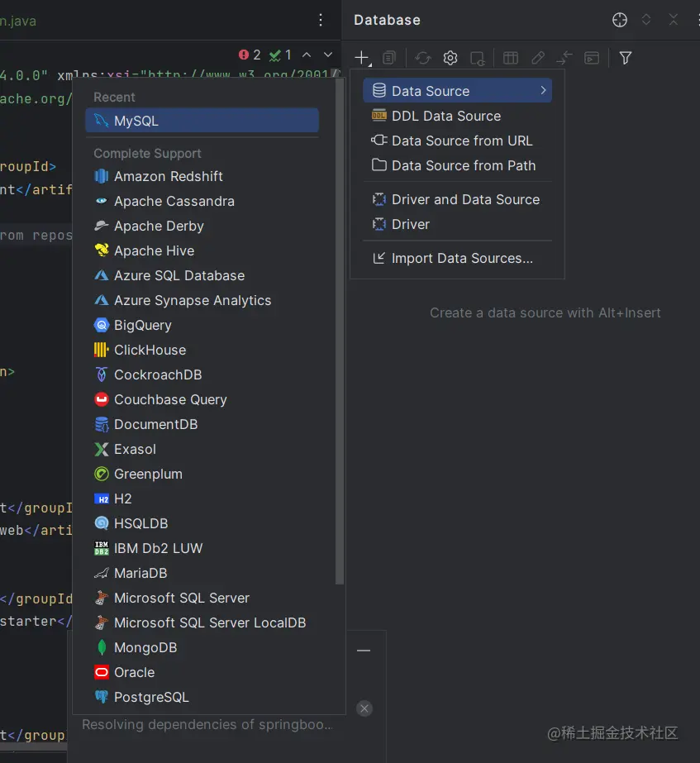The image size is (700, 763).
Task: Click the red error indicator showing 2
Action: click(x=250, y=55)
